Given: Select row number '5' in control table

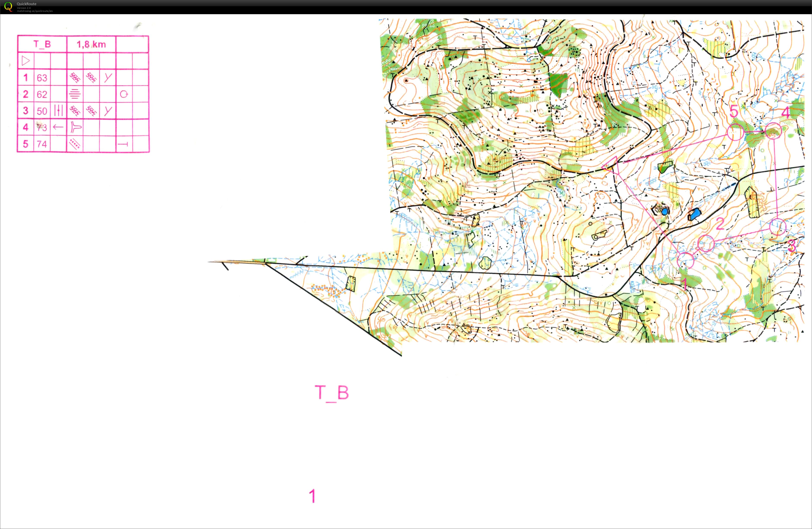Looking at the screenshot, I should [26, 144].
